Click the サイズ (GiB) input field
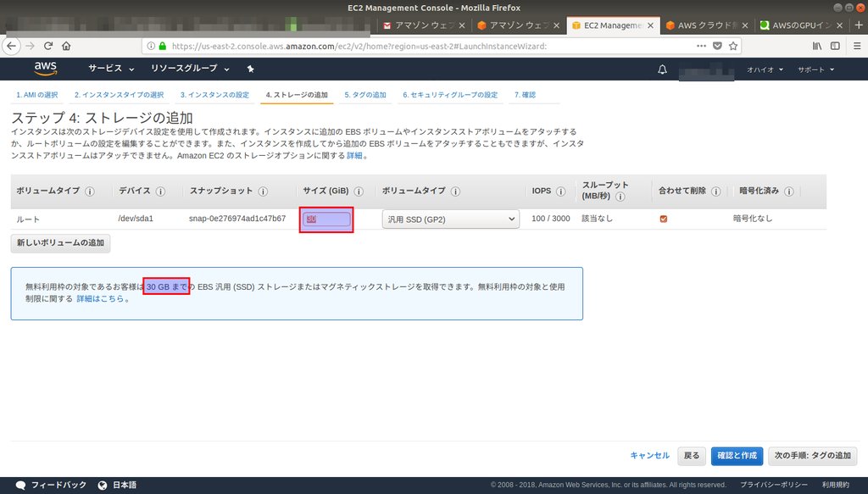Image resolution: width=868 pixels, height=494 pixels. pos(326,219)
